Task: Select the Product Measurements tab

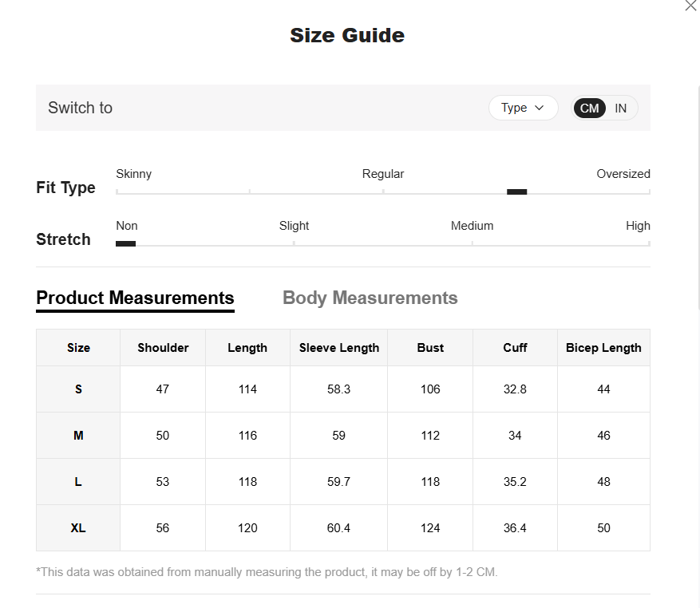Action: click(x=135, y=298)
